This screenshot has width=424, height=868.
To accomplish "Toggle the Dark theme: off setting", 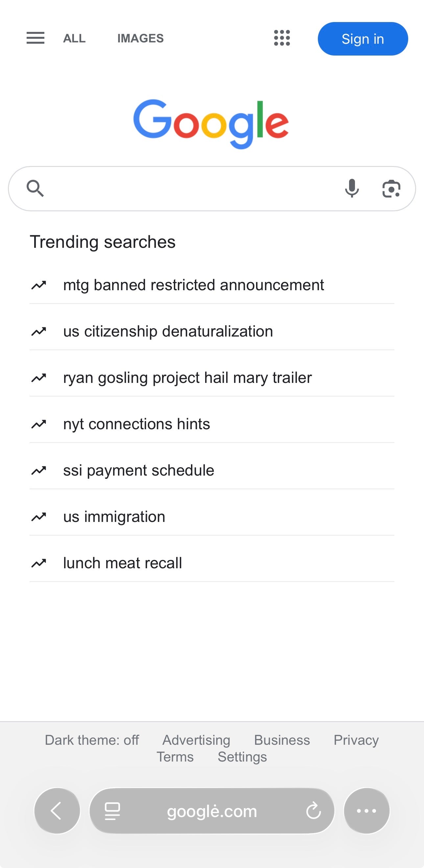I will coord(92,740).
